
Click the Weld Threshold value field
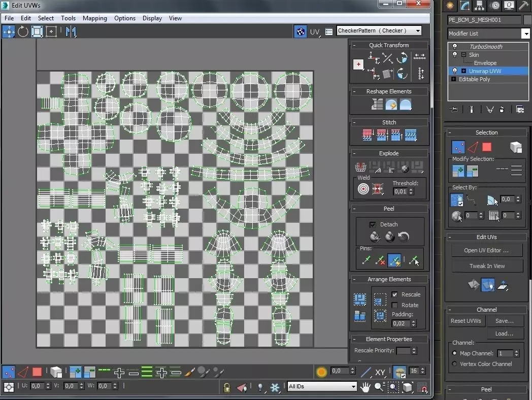coord(401,191)
